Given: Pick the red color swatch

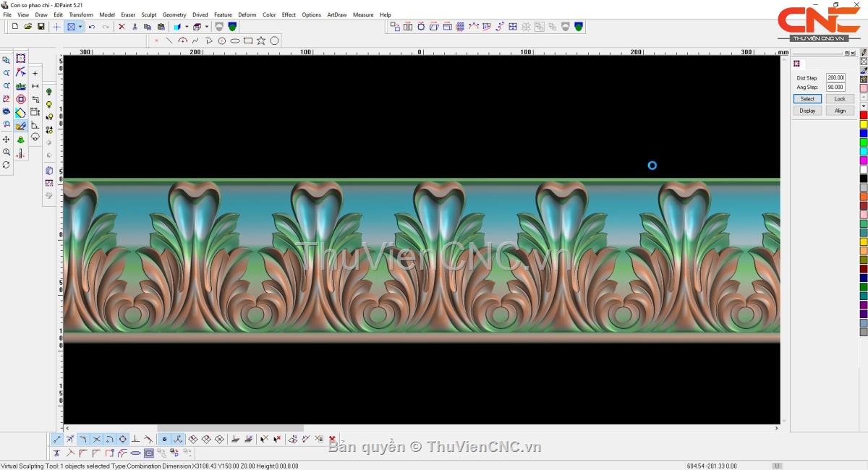Looking at the screenshot, I should [x=864, y=116].
